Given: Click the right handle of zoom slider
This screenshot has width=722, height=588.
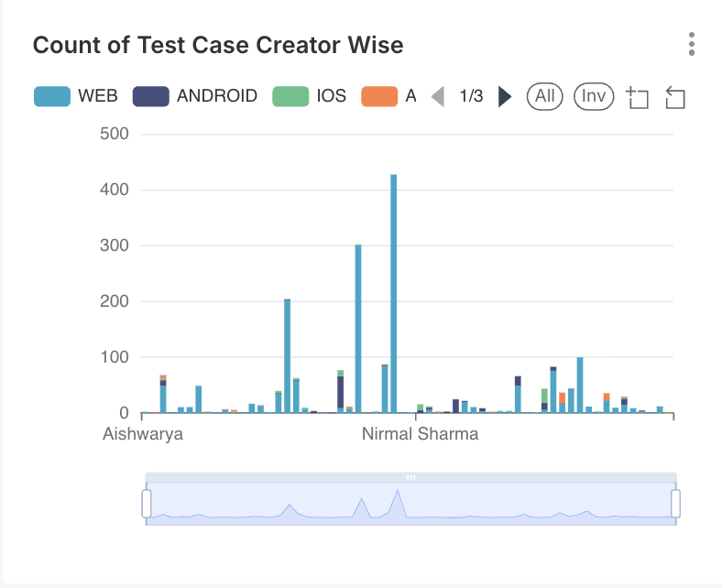Looking at the screenshot, I should click(x=676, y=503).
